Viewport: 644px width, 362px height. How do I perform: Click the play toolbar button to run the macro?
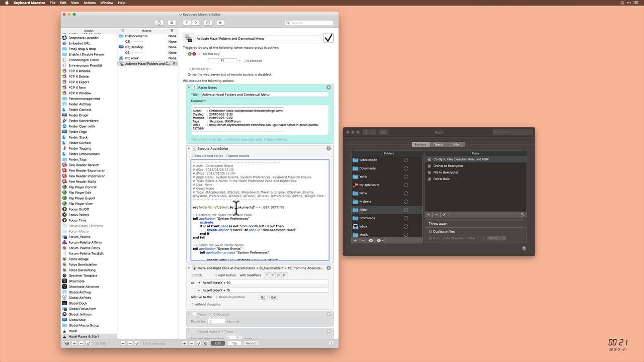(220, 23)
